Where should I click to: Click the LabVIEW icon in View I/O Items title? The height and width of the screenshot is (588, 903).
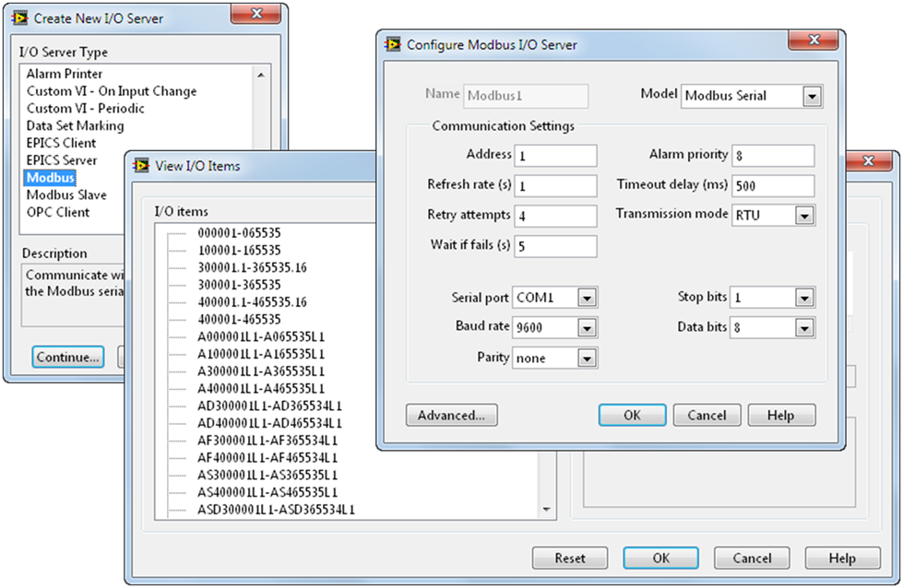point(141,166)
